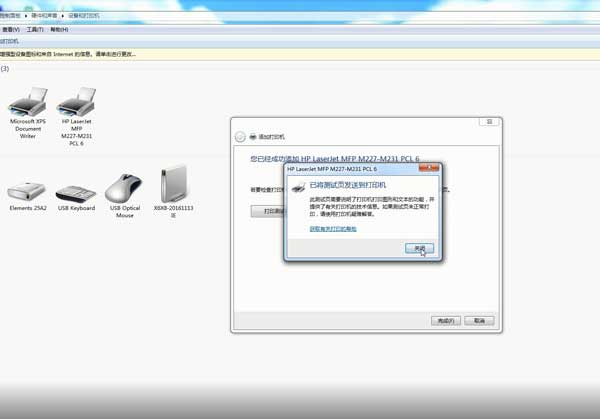Screen dimensions: 600x419
Task: Click the 'Elements 25A2' label text
Action: [28, 208]
